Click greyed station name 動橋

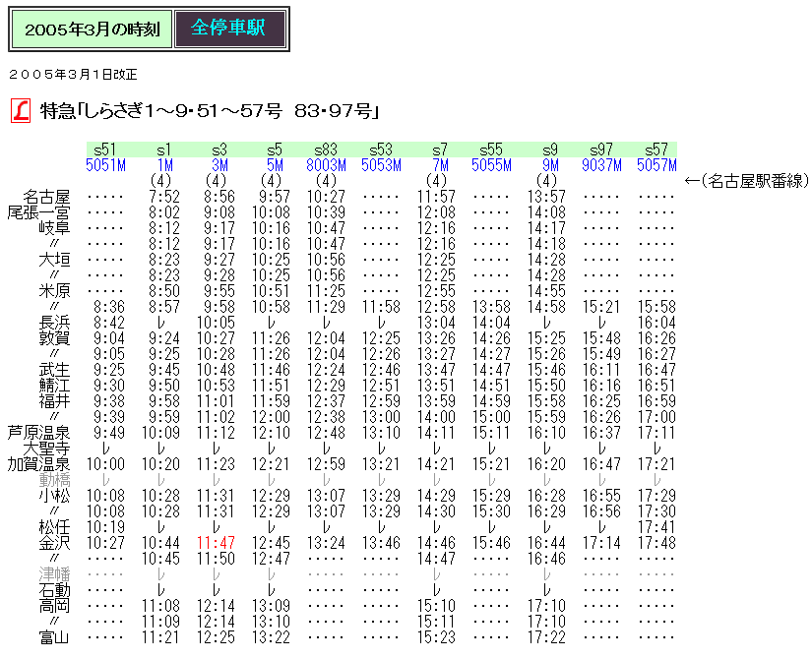coord(54,480)
